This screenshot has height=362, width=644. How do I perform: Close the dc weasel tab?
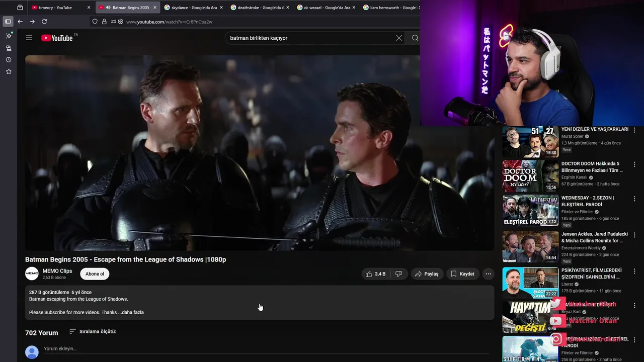click(354, 8)
